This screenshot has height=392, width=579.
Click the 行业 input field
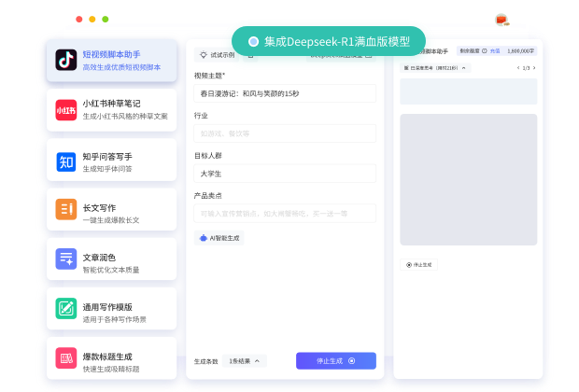tap(285, 133)
